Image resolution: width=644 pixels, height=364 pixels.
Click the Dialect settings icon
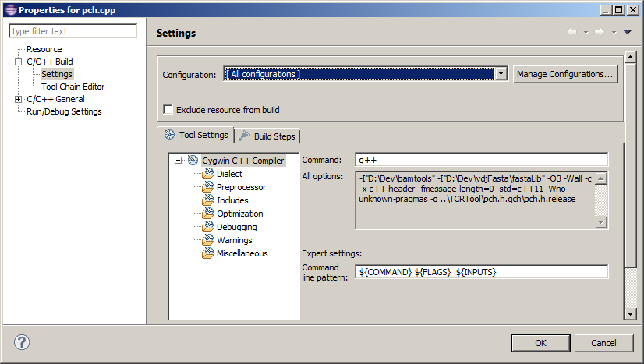point(207,174)
